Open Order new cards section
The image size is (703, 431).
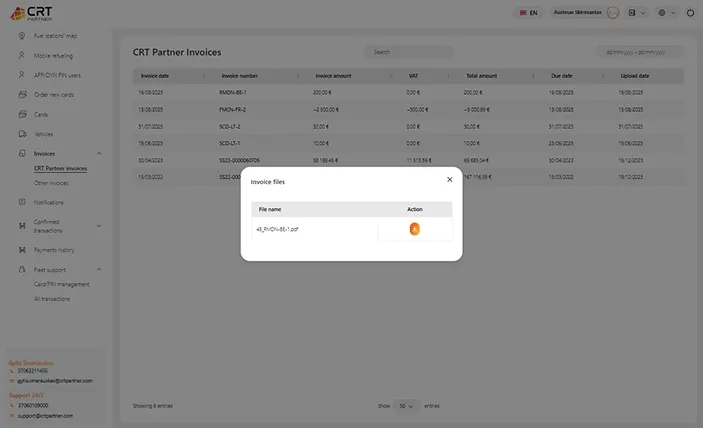pos(55,95)
